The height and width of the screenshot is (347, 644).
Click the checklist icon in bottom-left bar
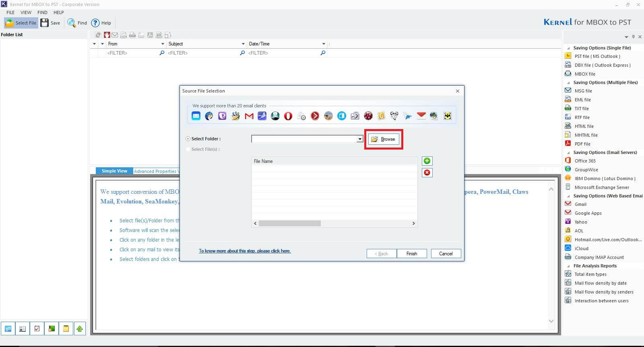(x=37, y=329)
